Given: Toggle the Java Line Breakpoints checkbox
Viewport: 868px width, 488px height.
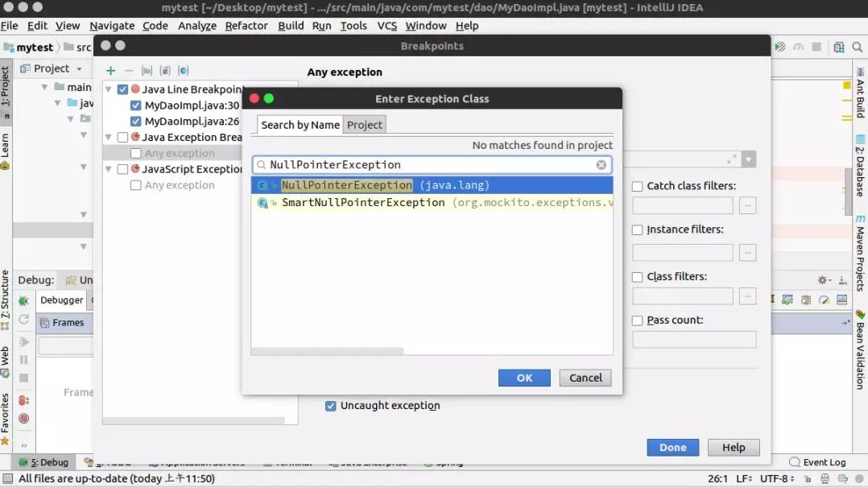Looking at the screenshot, I should 123,89.
